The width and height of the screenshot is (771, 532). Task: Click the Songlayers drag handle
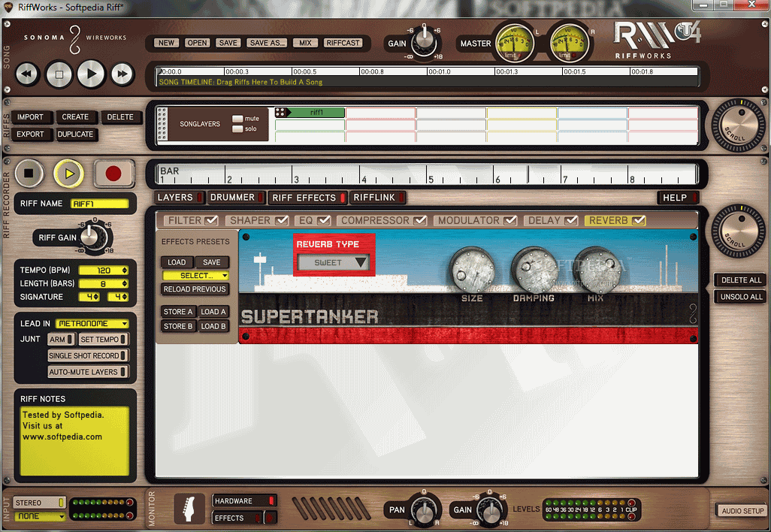(162, 124)
